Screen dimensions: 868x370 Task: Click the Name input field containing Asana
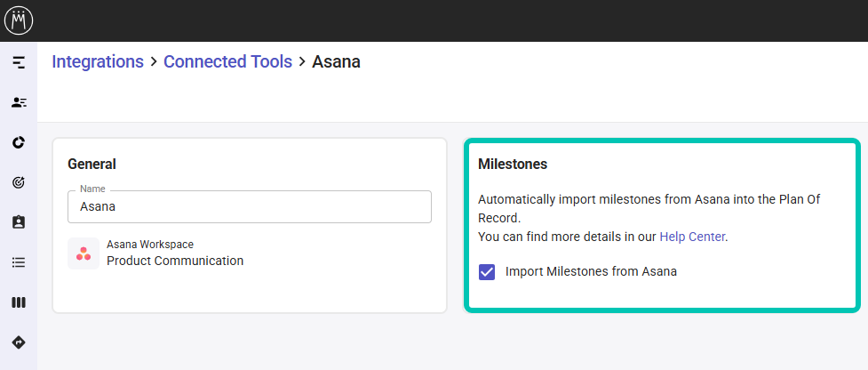[x=250, y=206]
